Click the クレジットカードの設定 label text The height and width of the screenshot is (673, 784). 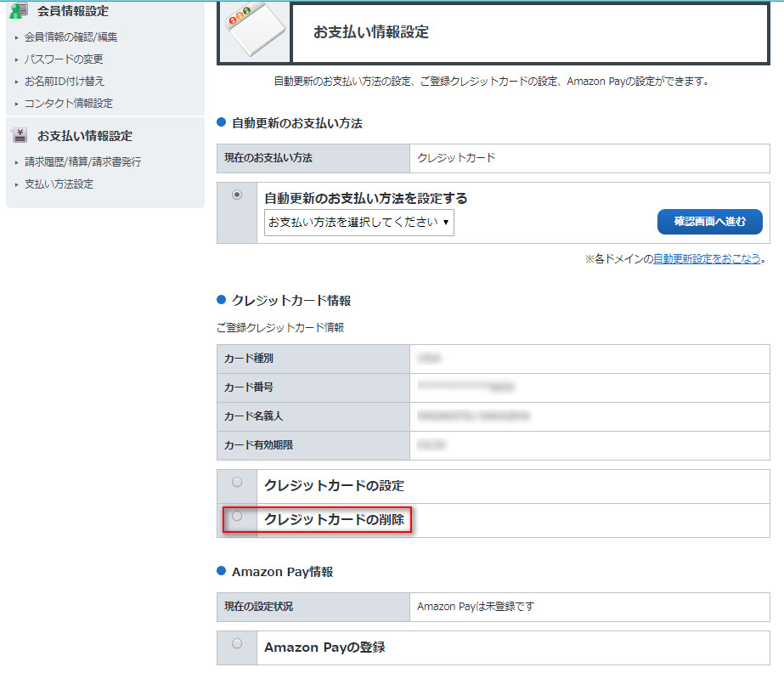(334, 486)
